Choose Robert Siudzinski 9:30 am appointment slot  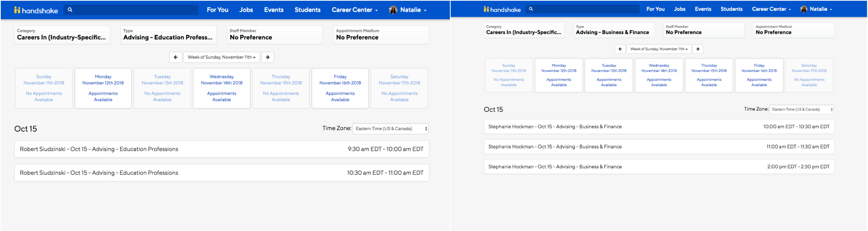[x=222, y=149]
